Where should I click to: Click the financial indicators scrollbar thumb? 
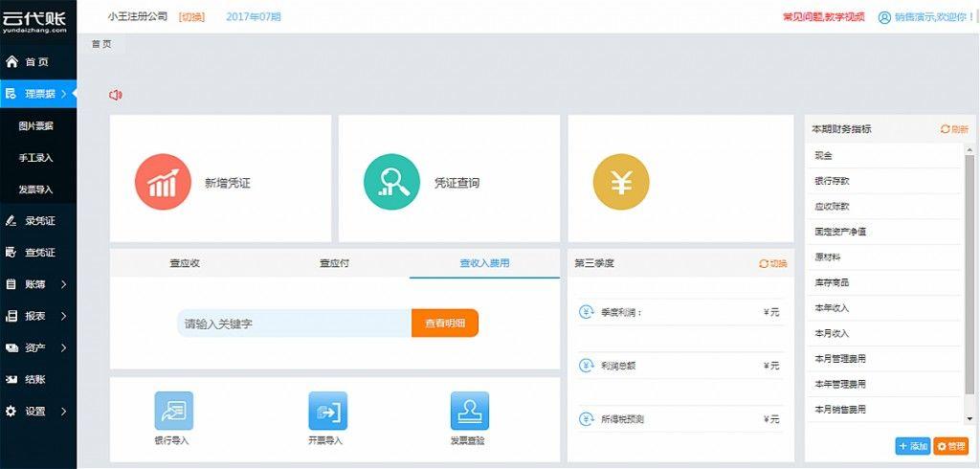[969, 275]
